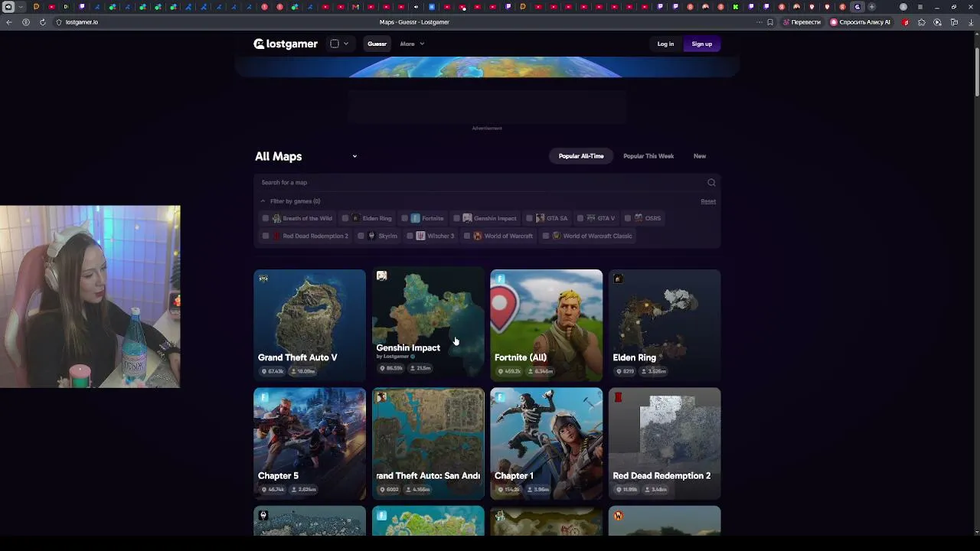The image size is (980, 551).
Task: Collapse the Filter by games section
Action: (291, 201)
